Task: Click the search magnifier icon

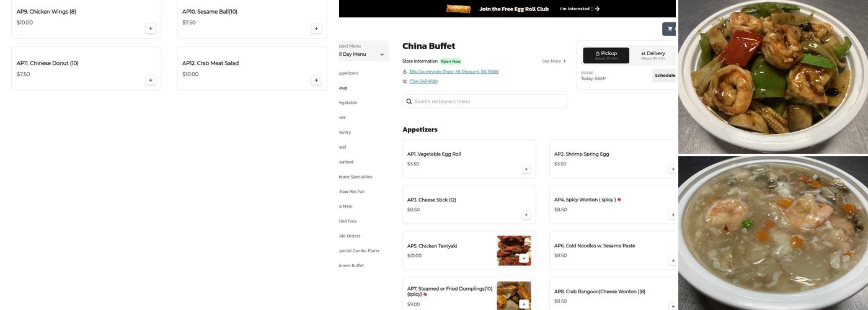Action: (x=409, y=102)
